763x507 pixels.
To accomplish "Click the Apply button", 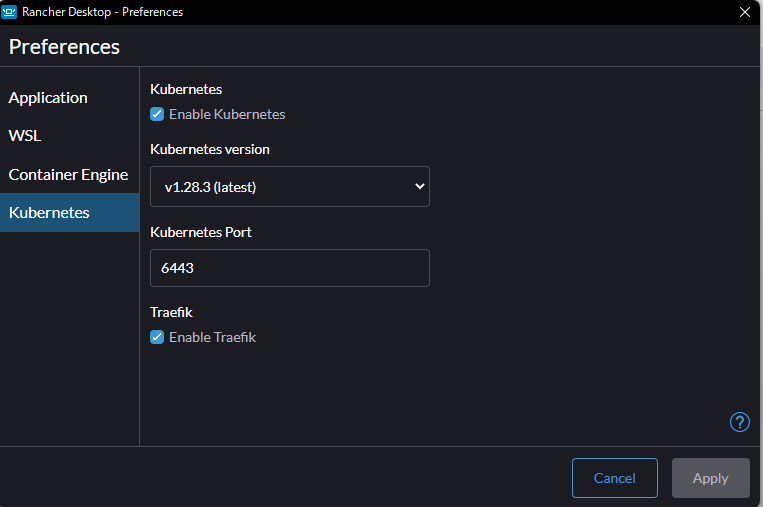I will click(710, 478).
